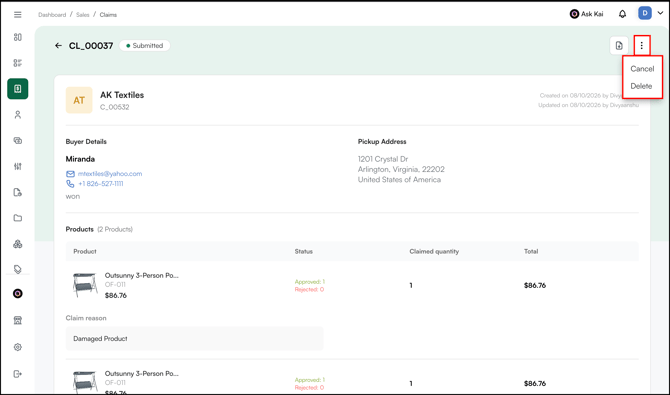Click the first product's Rejected: 0 status
670x395 pixels.
coord(309,289)
